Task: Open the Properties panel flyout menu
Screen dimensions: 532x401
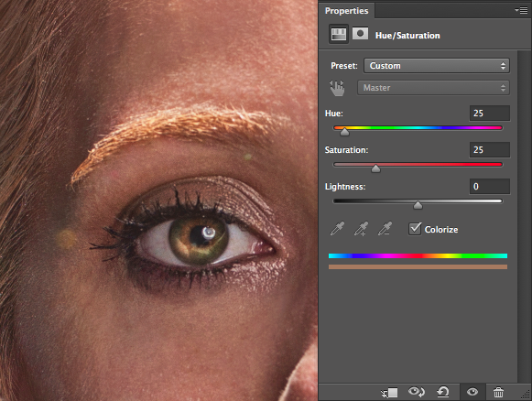Action: (521, 10)
